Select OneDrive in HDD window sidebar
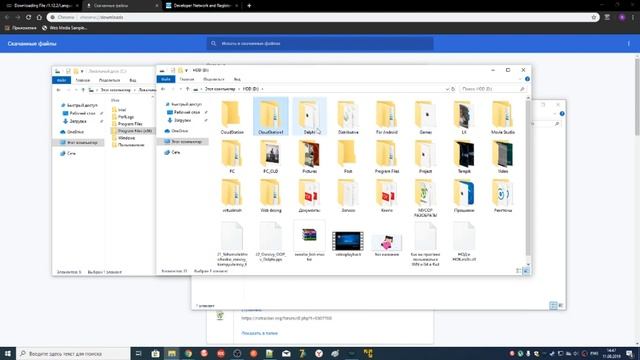Viewport: 640px width, 360px height. 176,131
